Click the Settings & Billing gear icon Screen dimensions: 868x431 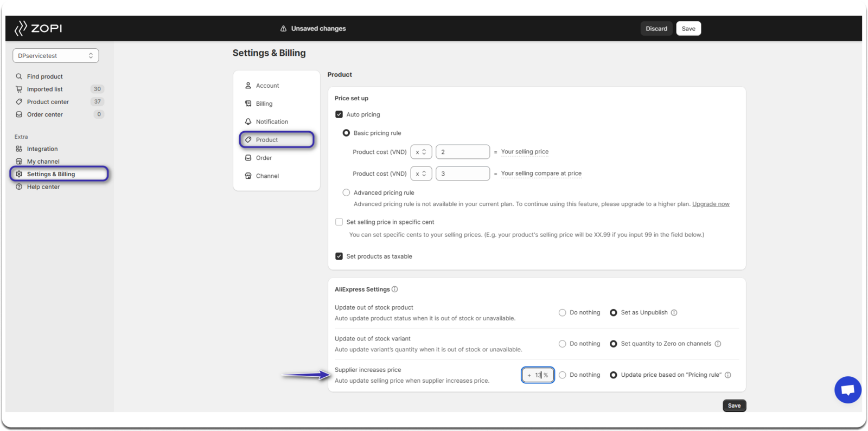coord(19,174)
